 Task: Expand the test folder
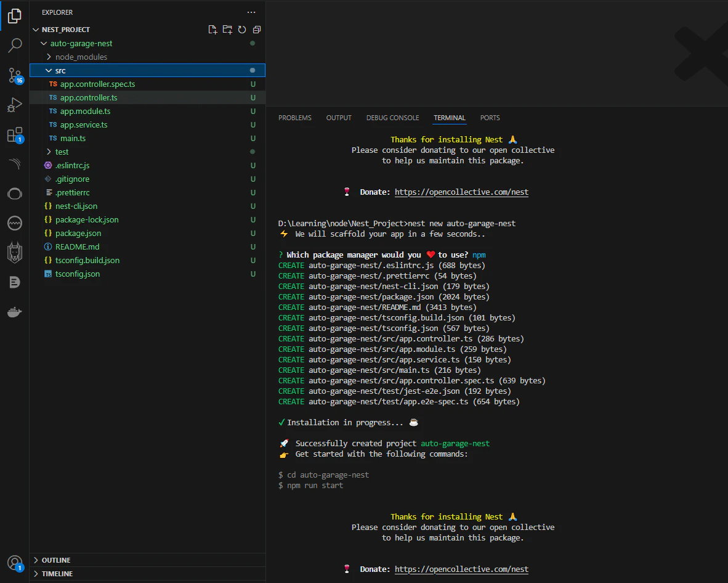point(61,152)
